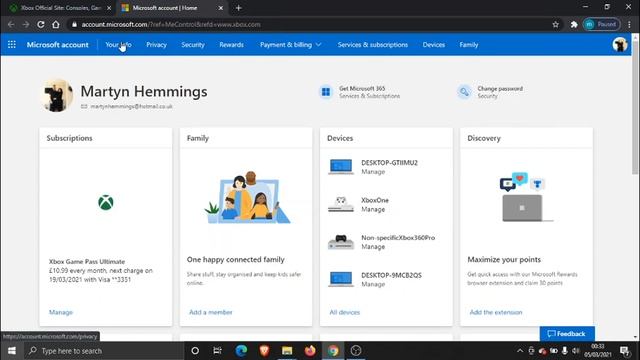Click the Martyn Hemmings name heading
The height and width of the screenshot is (360, 640).
144,91
